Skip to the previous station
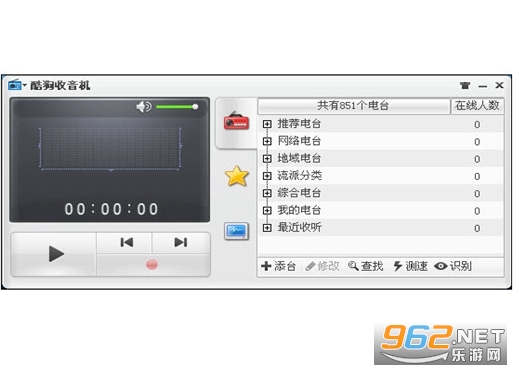Image resolution: width=513 pixels, height=371 pixels. 126,242
